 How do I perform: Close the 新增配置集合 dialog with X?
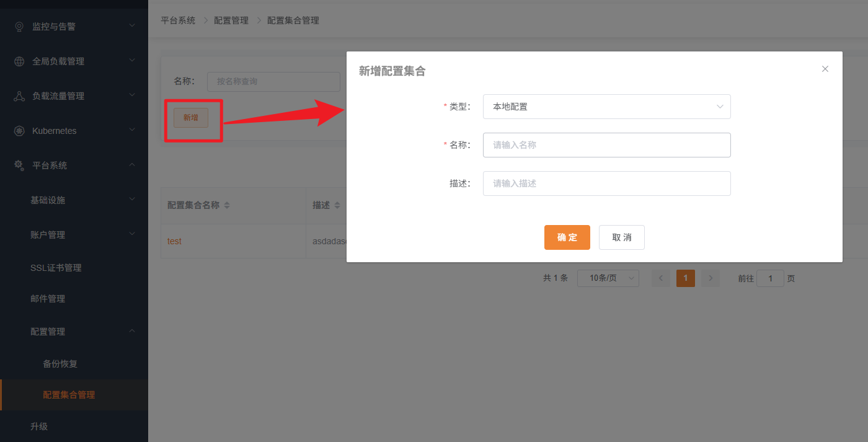(825, 69)
